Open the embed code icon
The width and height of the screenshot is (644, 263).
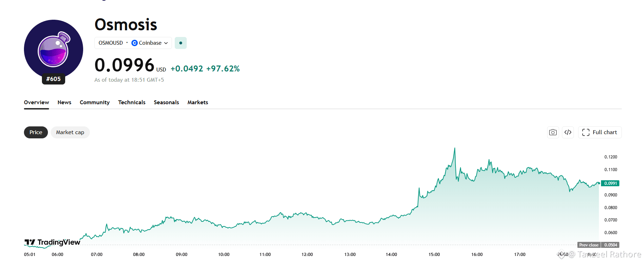click(568, 132)
